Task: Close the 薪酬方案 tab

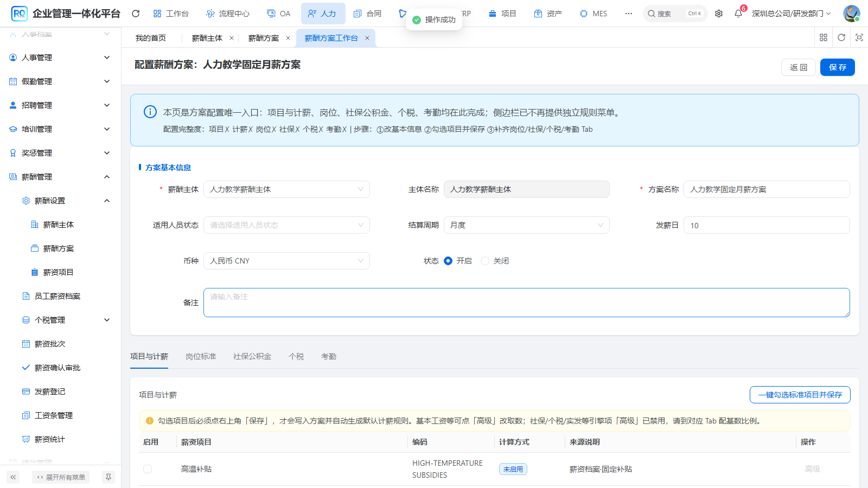Action: (x=288, y=38)
